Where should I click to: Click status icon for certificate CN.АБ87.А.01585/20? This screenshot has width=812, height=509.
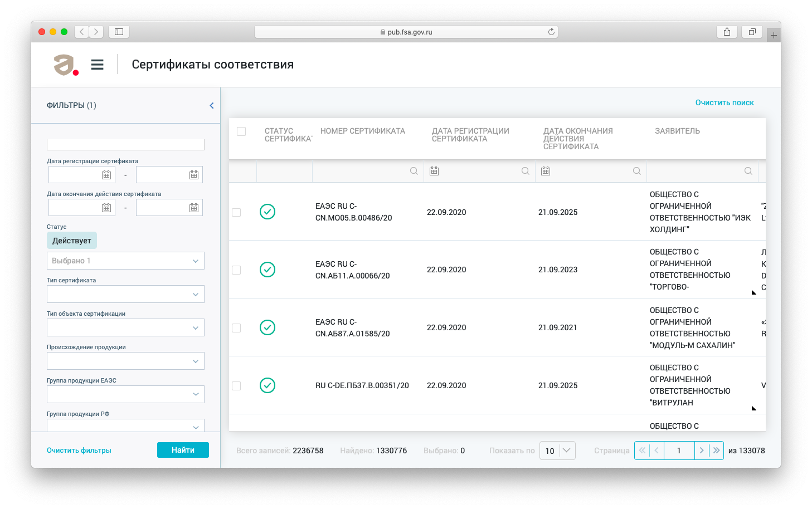click(268, 327)
